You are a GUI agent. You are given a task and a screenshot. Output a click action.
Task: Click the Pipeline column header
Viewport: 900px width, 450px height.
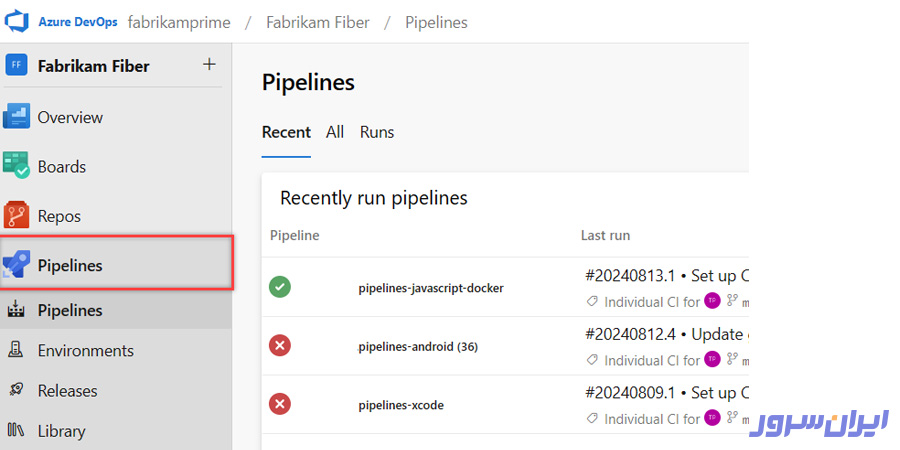[x=294, y=235]
